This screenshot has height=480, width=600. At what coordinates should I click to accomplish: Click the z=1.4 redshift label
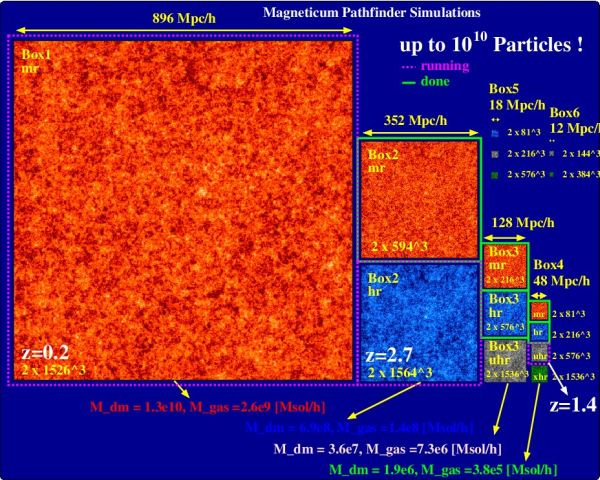[572, 405]
